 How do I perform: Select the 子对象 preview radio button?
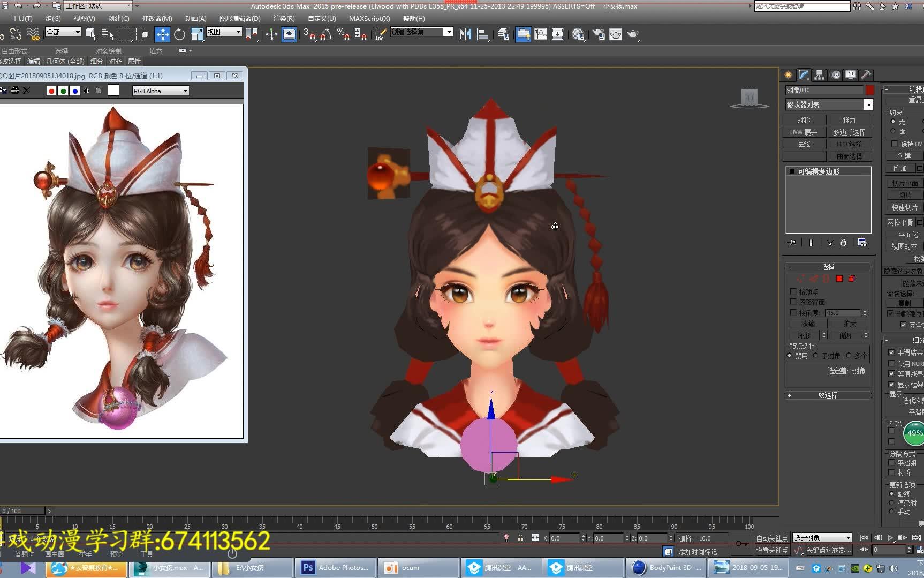tap(816, 356)
